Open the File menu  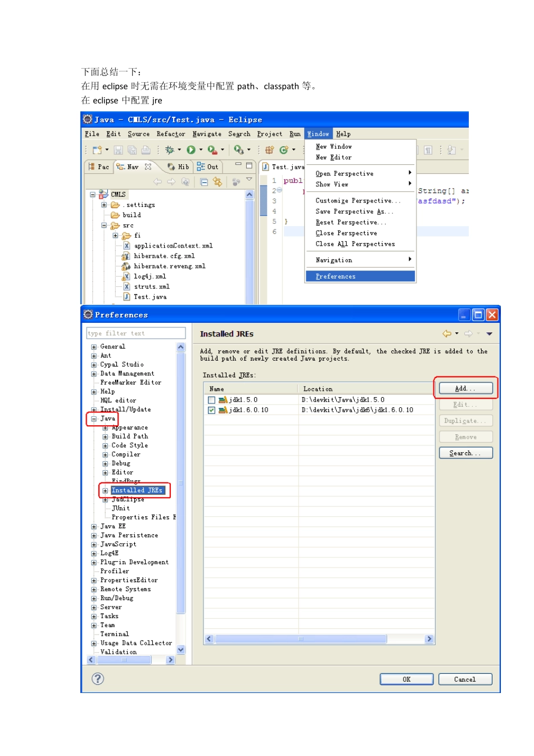(x=92, y=134)
